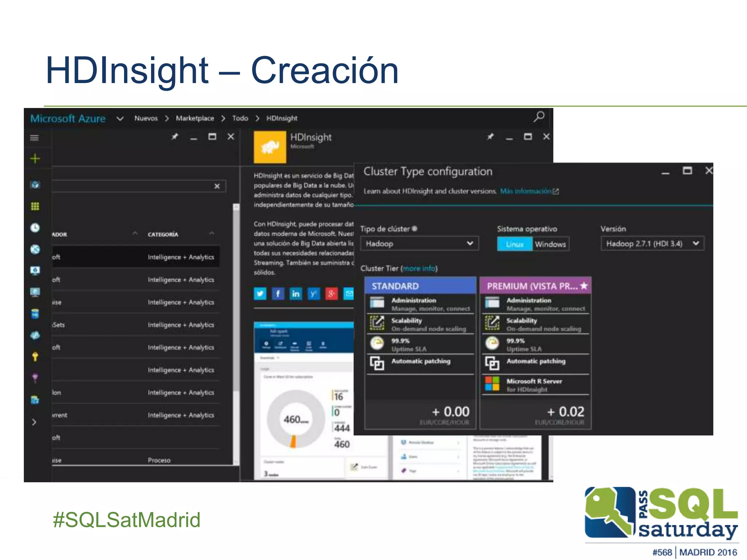This screenshot has width=747, height=560.
Task: Click the Premium tier star icon
Action: (584, 285)
